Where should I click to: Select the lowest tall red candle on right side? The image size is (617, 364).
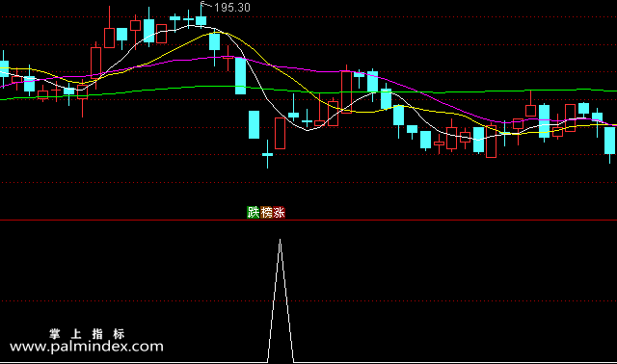coord(491,142)
